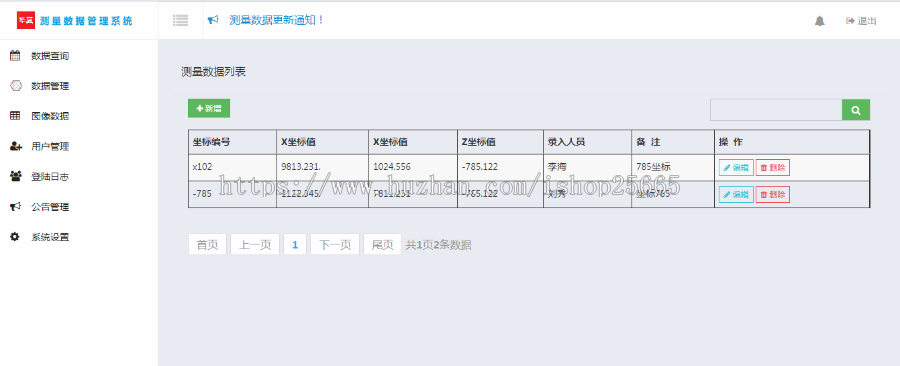900x366 pixels.
Task: Click the megaphone icon beside 公告管理
Action: click(x=15, y=207)
